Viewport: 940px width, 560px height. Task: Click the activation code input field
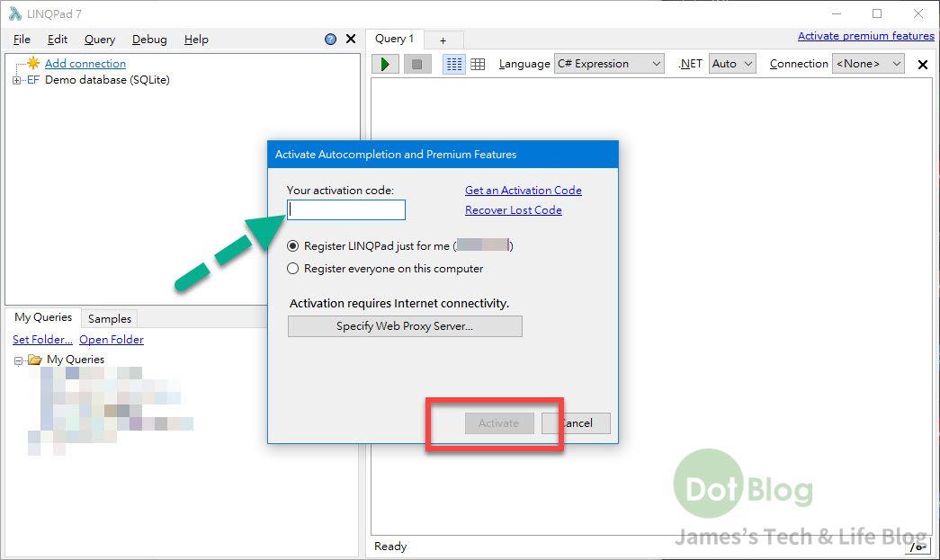pyautogui.click(x=346, y=210)
